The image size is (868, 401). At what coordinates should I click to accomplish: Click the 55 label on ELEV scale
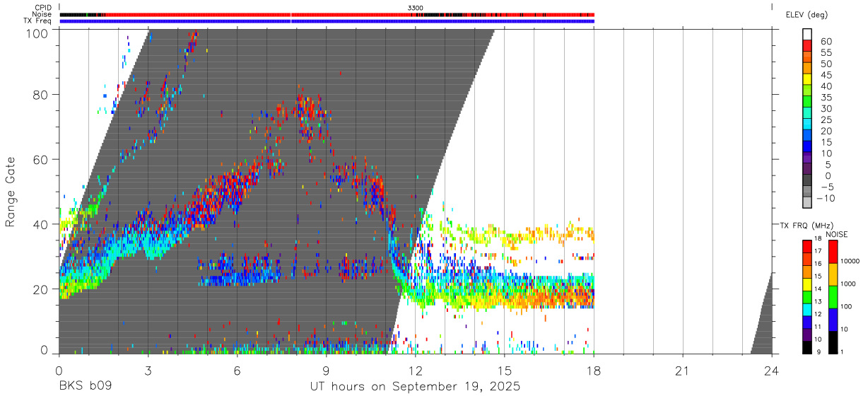click(x=825, y=52)
